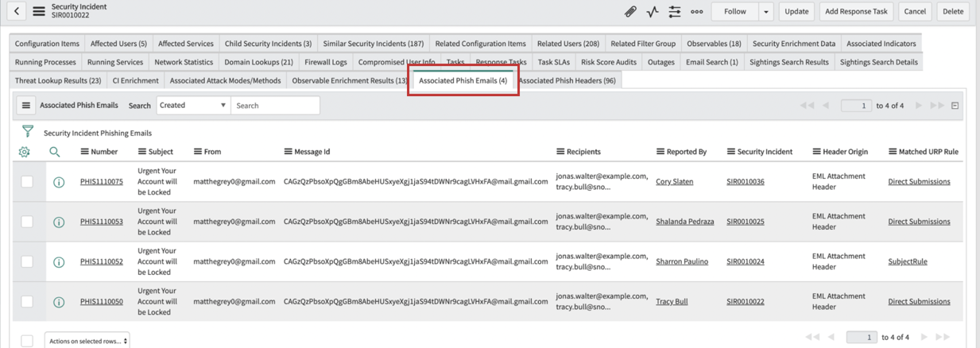Open security incident link SIR0010025
This screenshot has width=980, height=348.
[x=746, y=222]
